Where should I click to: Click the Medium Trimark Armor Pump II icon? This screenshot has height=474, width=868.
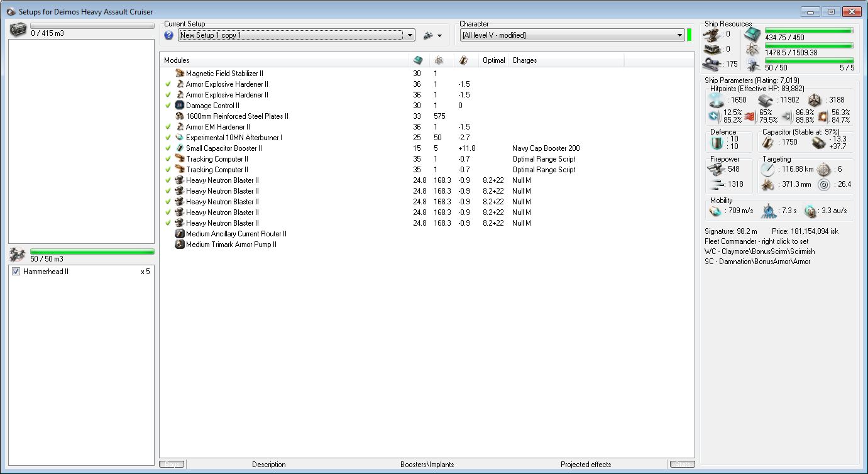(x=179, y=245)
